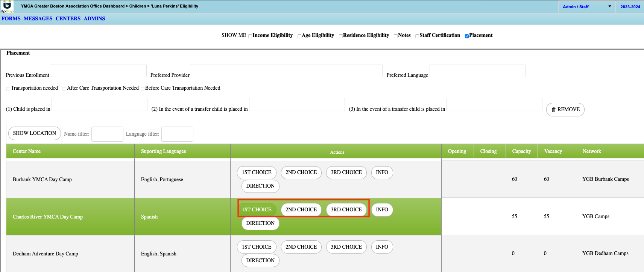The width and height of the screenshot is (644, 272).
Task: Set Burbank YMCA Day Camp as 2ND CHOICE
Action: coord(301,173)
